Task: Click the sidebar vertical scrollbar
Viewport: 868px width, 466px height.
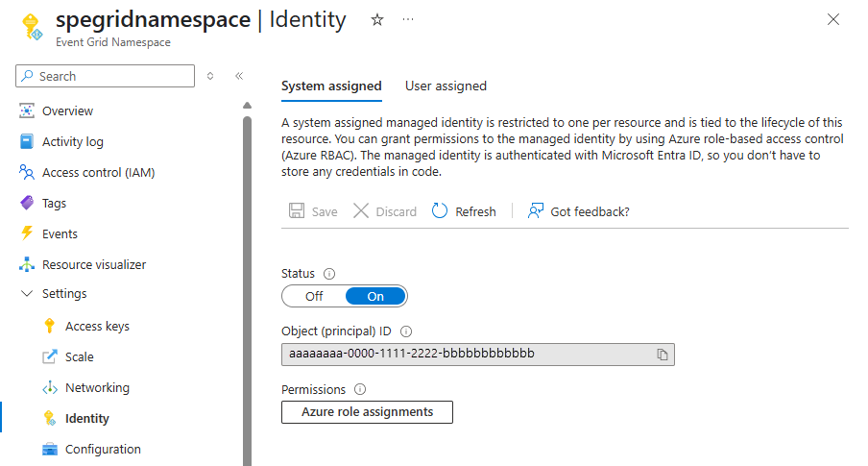Action: (x=247, y=288)
